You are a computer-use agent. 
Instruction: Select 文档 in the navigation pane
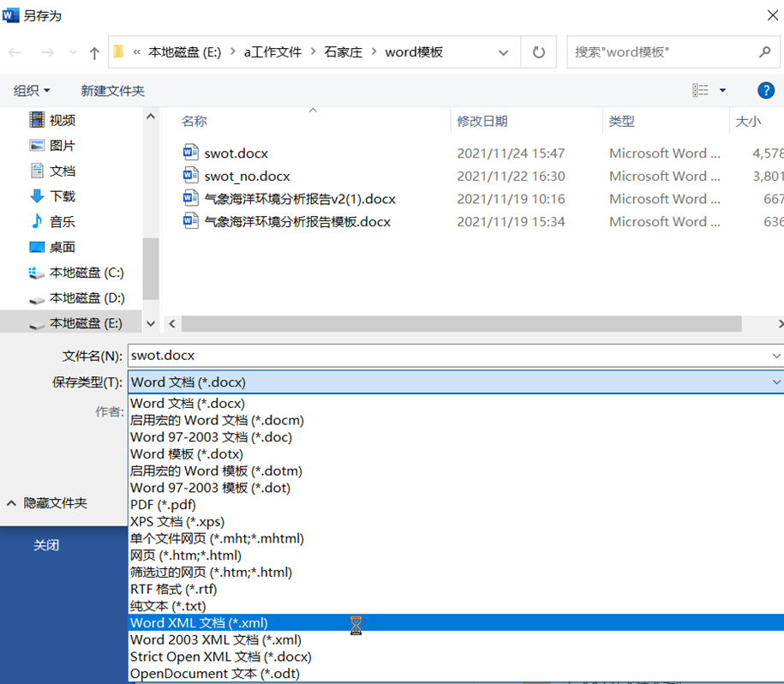point(63,171)
